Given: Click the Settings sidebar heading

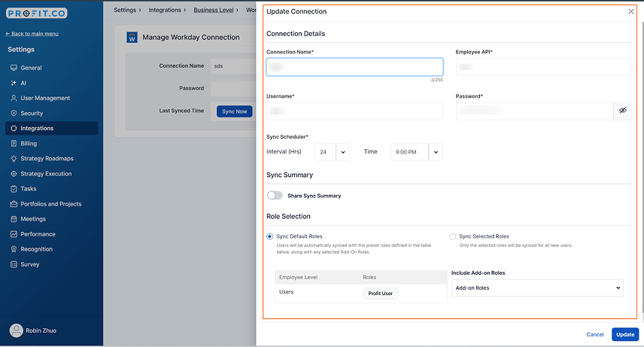Looking at the screenshot, I should (21, 50).
